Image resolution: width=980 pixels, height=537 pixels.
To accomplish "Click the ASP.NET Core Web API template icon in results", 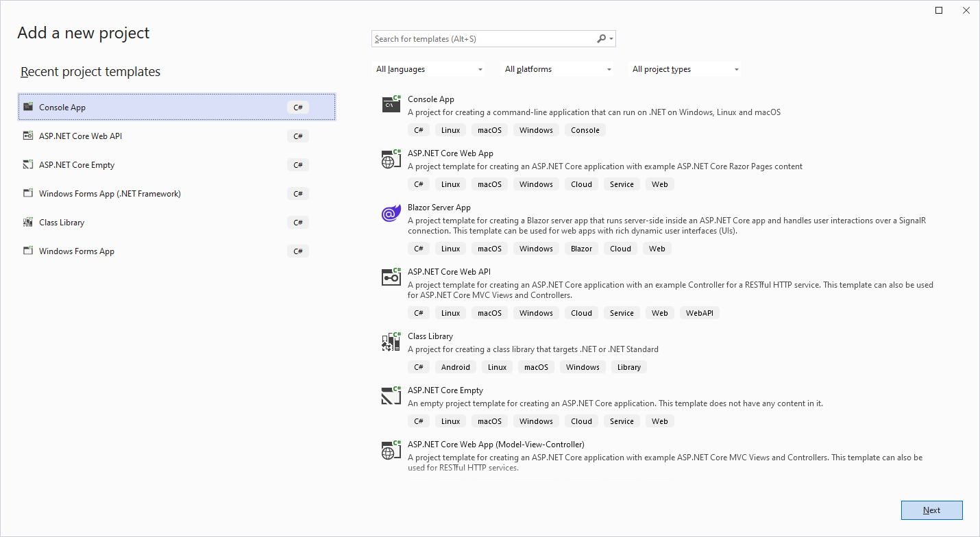I will (391, 277).
